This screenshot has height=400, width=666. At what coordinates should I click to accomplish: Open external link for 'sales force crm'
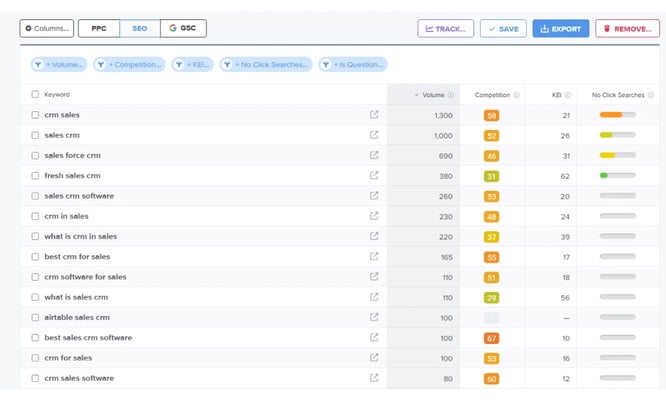tap(374, 155)
